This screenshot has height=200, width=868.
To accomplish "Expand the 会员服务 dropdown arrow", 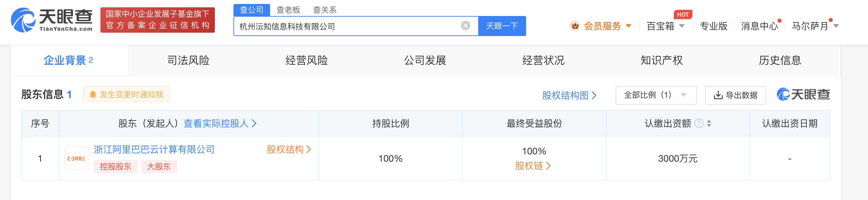I will tap(629, 26).
